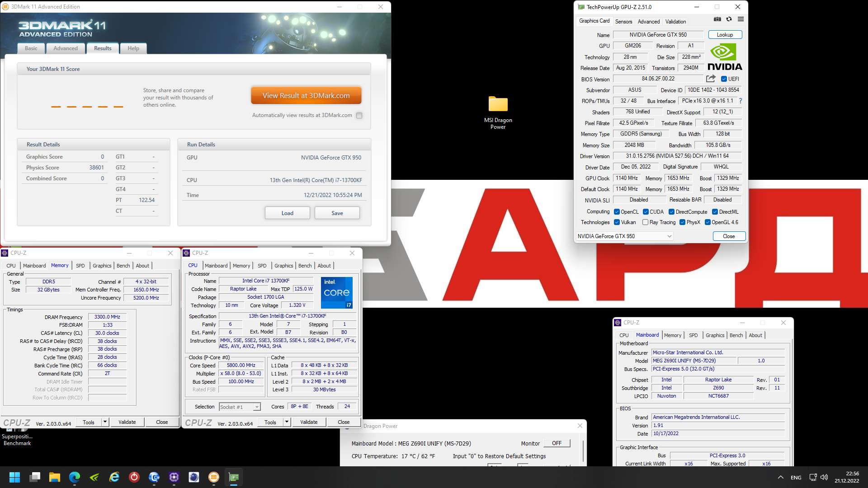This screenshot has width=868, height=488.
Task: Open the Windows Start menu
Action: point(14,477)
